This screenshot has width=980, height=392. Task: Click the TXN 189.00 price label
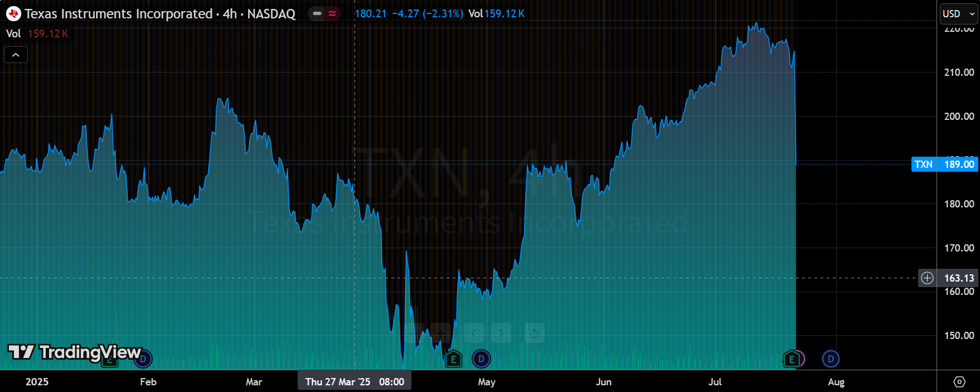pos(945,164)
